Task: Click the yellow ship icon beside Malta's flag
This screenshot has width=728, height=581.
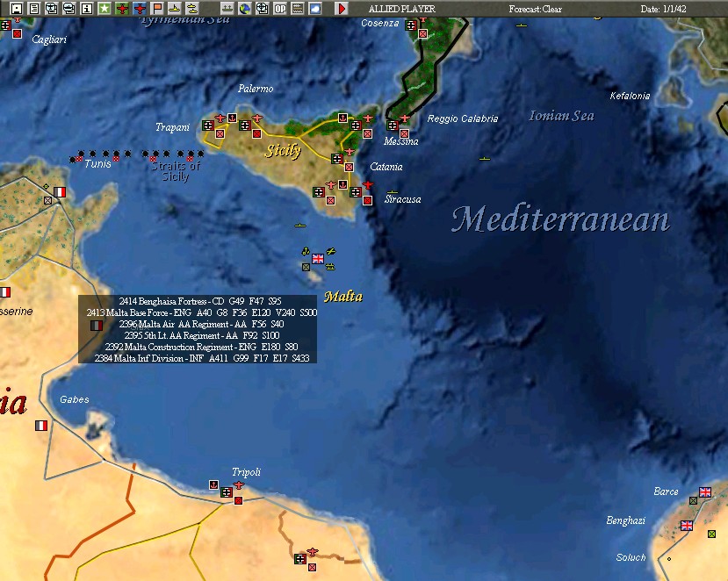Action: click(330, 267)
